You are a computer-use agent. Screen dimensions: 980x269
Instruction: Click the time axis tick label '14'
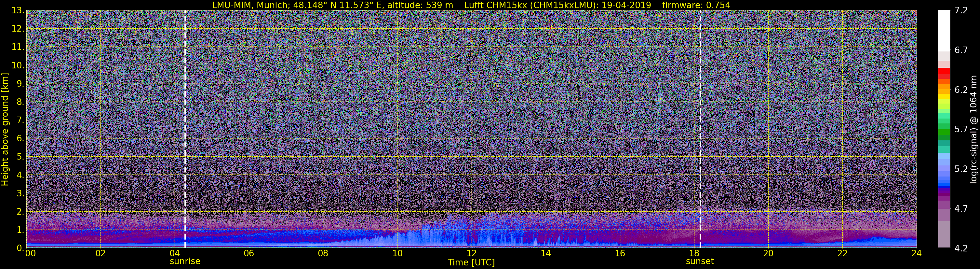tap(545, 253)
